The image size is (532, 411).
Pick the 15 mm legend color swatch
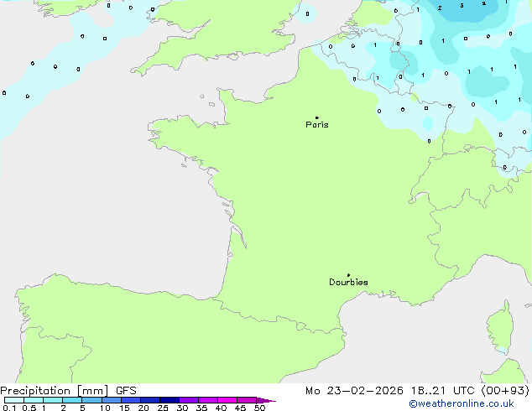click(130, 400)
